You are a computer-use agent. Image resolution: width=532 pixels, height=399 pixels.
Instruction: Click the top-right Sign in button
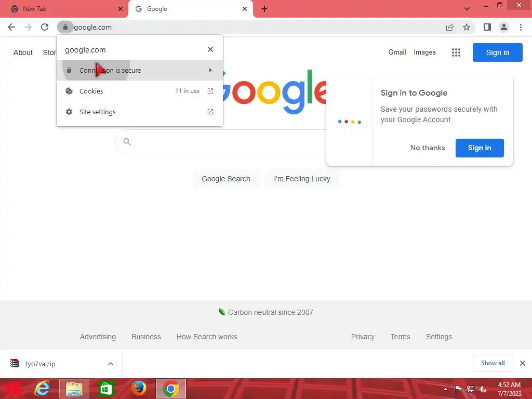497,52
